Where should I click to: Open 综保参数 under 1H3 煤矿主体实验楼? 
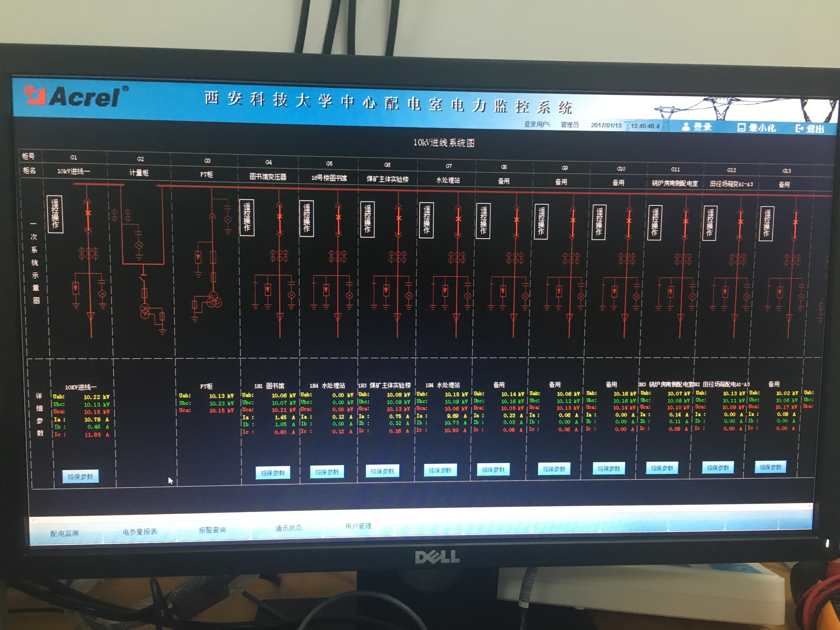tap(382, 471)
